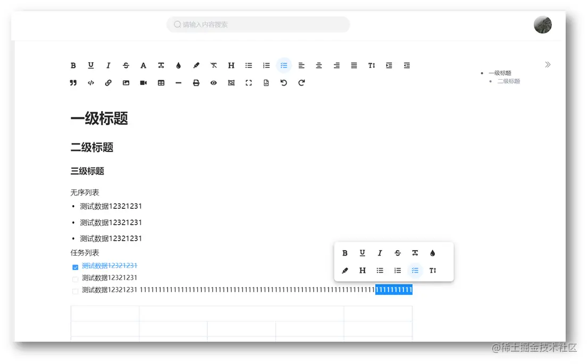Apply ordered list from floating bubble menu
Image resolution: width=588 pixels, height=364 pixels.
click(x=398, y=270)
